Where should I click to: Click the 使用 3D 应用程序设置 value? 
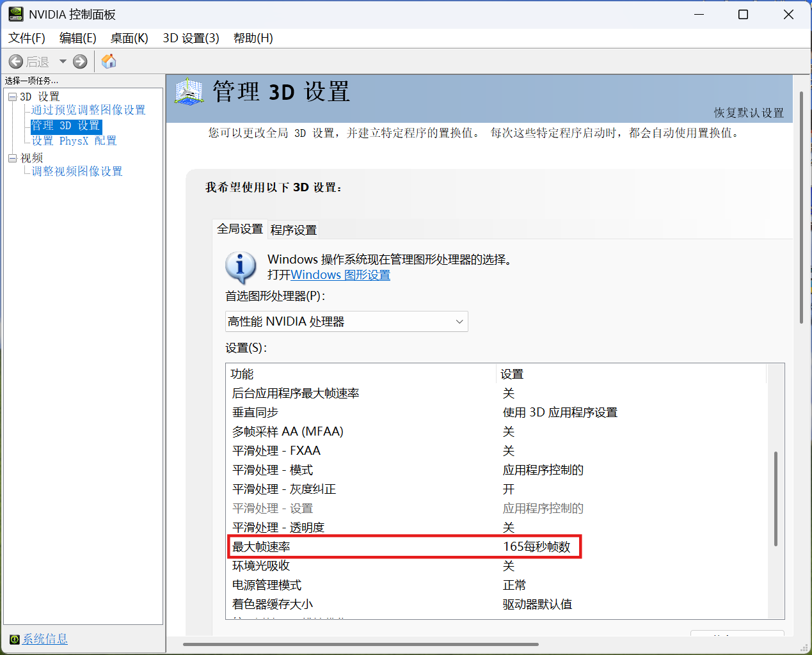click(560, 413)
